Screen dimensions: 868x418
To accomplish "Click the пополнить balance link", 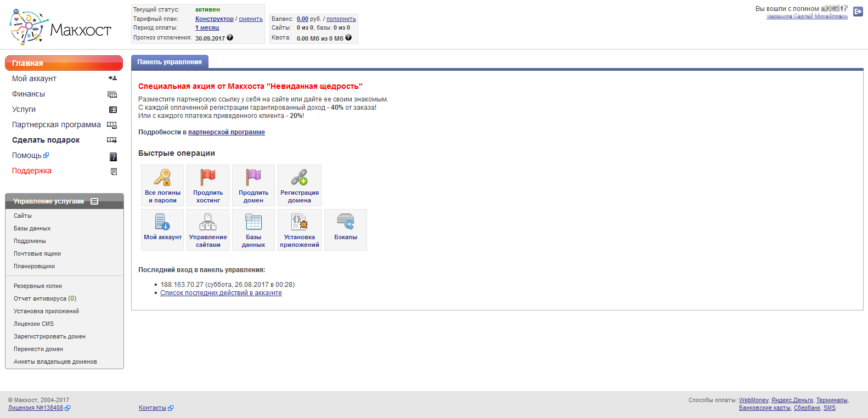I will 341,19.
